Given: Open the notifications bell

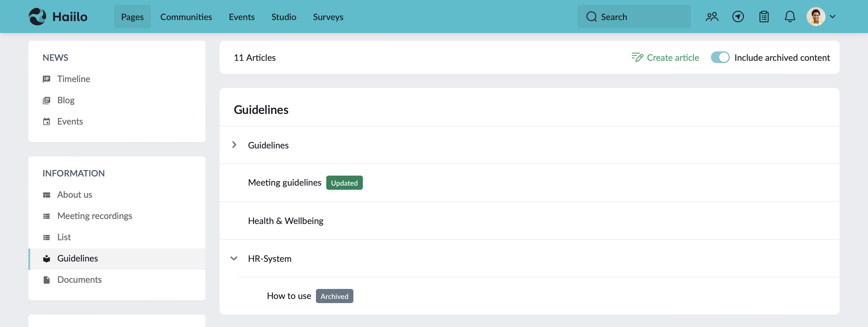Looking at the screenshot, I should 789,17.
